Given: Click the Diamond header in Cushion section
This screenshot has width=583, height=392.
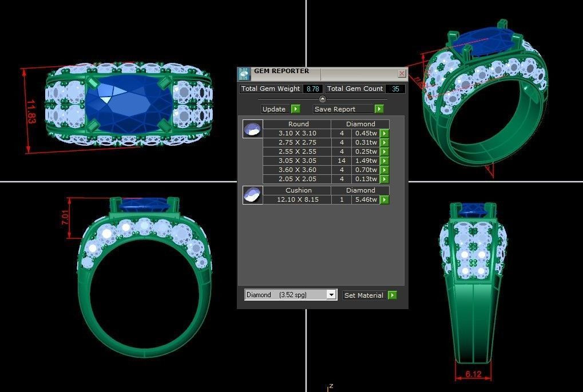Looking at the screenshot, I should (360, 190).
